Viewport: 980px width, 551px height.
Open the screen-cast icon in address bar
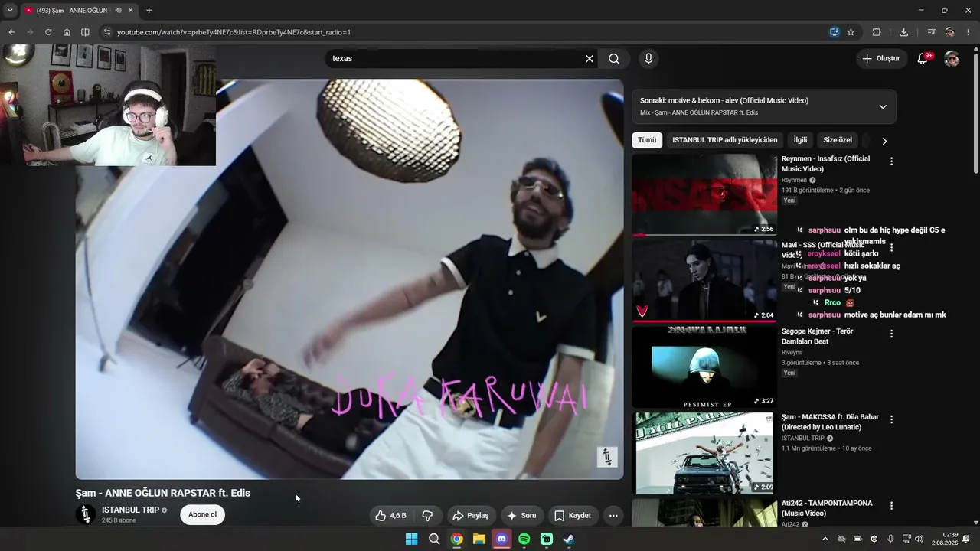point(835,32)
